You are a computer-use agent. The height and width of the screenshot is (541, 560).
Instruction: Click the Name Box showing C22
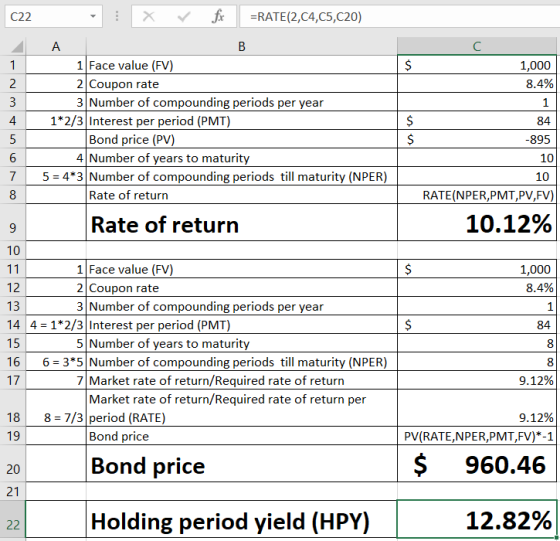click(x=54, y=16)
